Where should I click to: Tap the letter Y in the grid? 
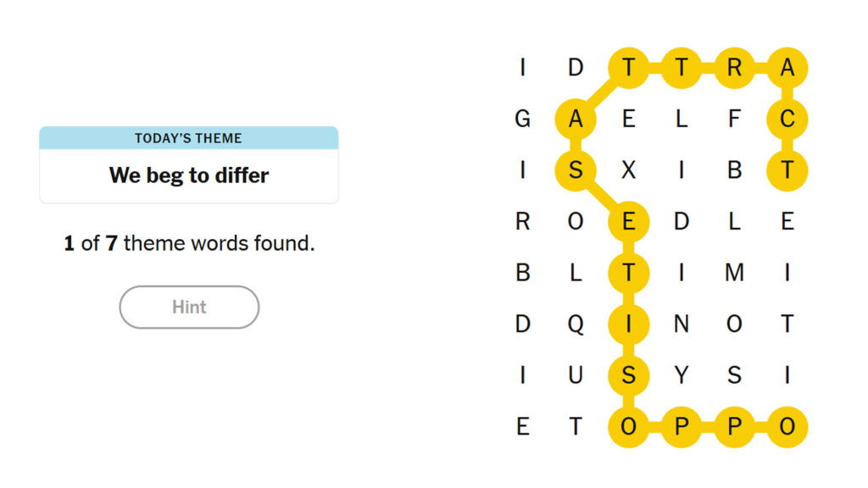tap(682, 375)
